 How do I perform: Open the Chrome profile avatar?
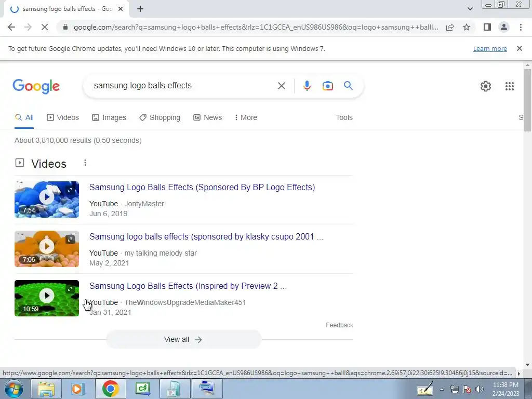504,27
